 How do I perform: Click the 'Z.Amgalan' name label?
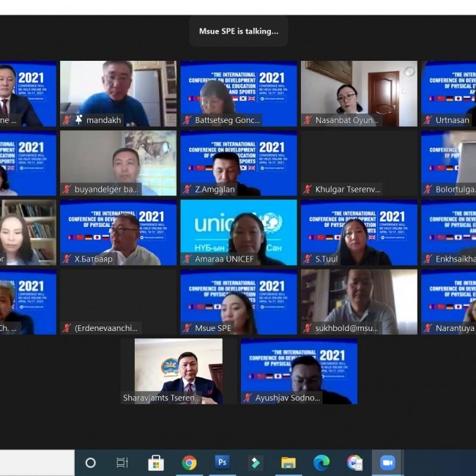pyautogui.click(x=215, y=190)
